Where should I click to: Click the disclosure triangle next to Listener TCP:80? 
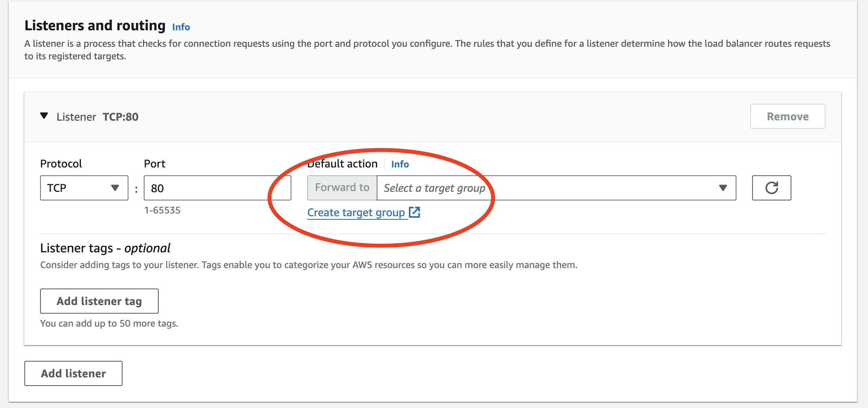[x=44, y=116]
